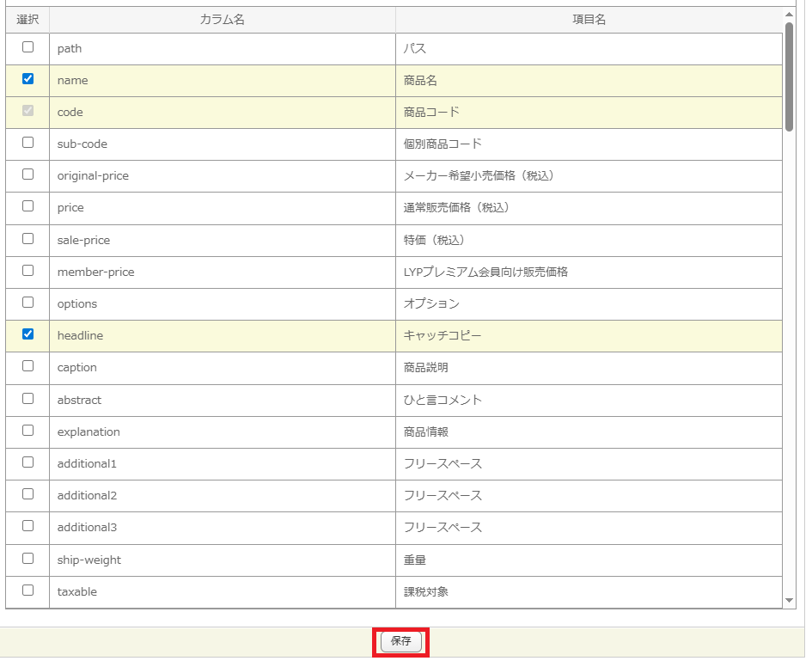Select the price row checkbox
The height and width of the screenshot is (661, 812).
point(27,206)
